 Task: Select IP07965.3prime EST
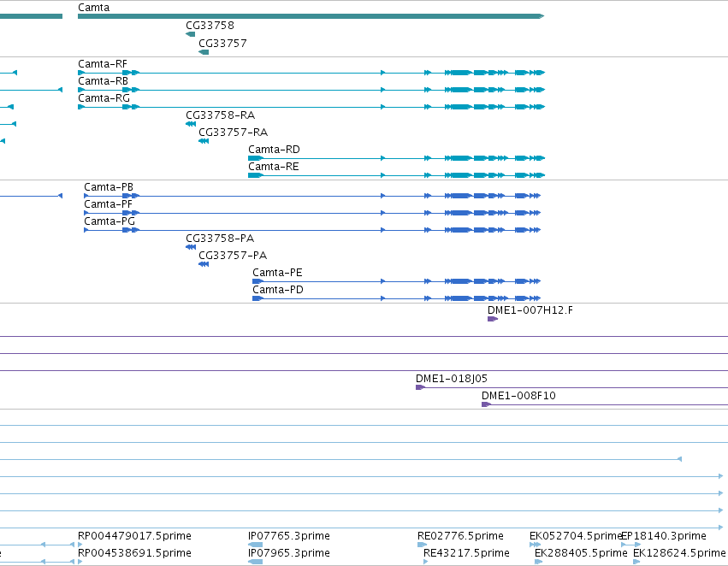tap(289, 553)
